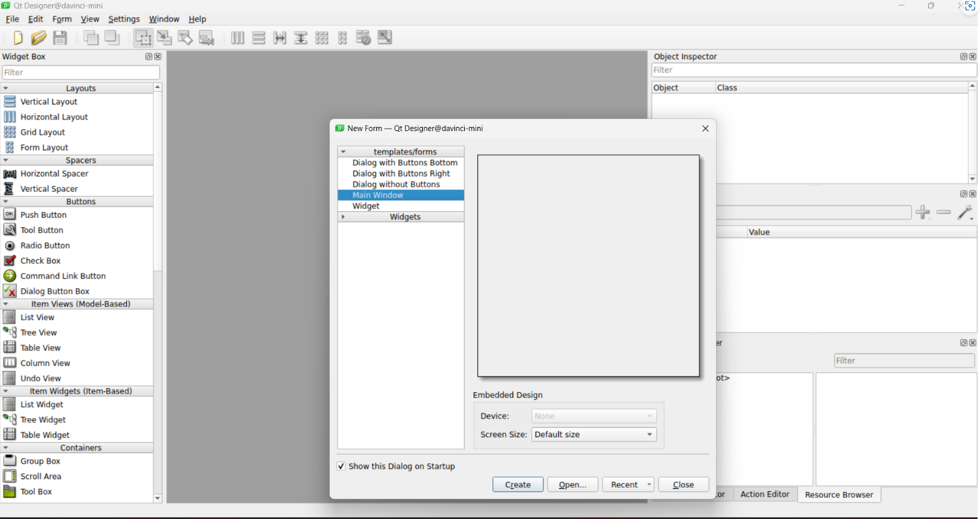This screenshot has height=519, width=980.
Task: Click the Lay Out Vertically toolbar icon
Action: click(259, 38)
